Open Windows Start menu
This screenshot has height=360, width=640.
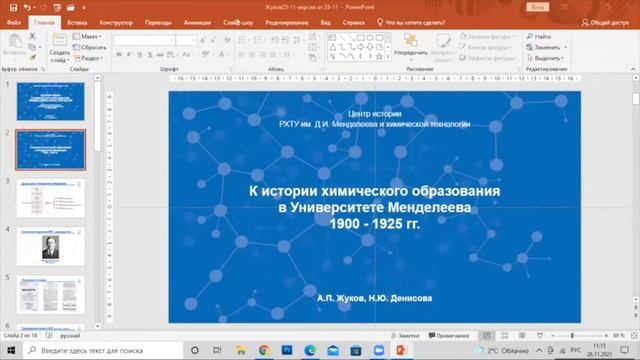[x=11, y=350]
